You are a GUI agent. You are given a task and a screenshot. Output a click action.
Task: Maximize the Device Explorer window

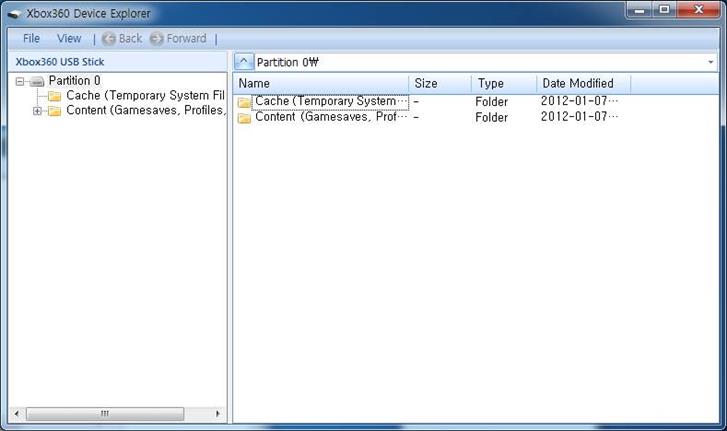coord(664,10)
